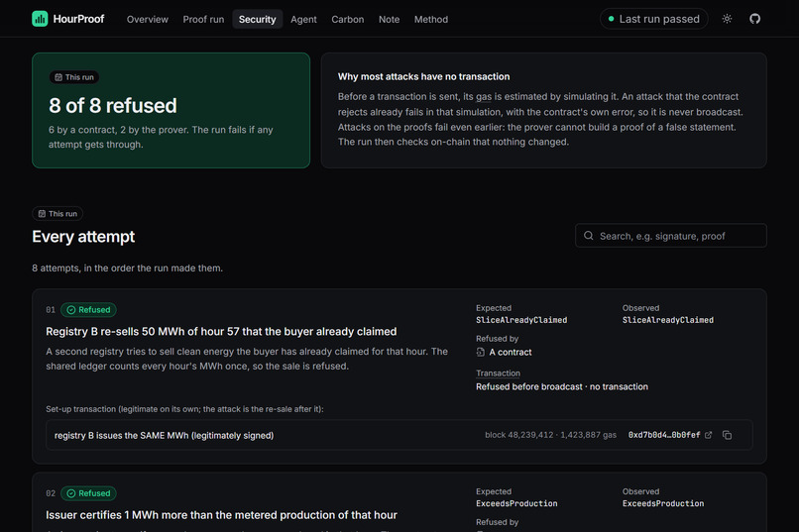799x532 pixels.
Task: Click 'registry B issues the SAME MWh (legitimately signed)' row
Action: pyautogui.click(x=399, y=435)
